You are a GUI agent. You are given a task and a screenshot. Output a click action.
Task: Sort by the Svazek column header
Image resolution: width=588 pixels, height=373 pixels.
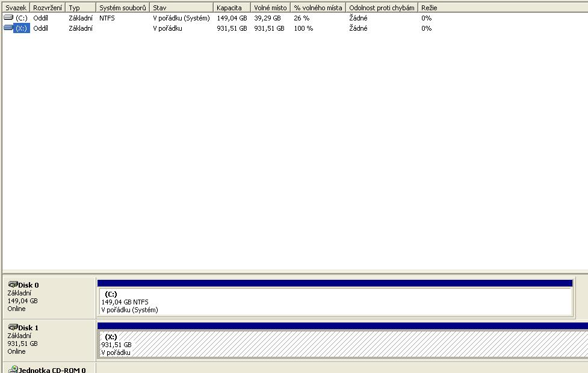16,7
